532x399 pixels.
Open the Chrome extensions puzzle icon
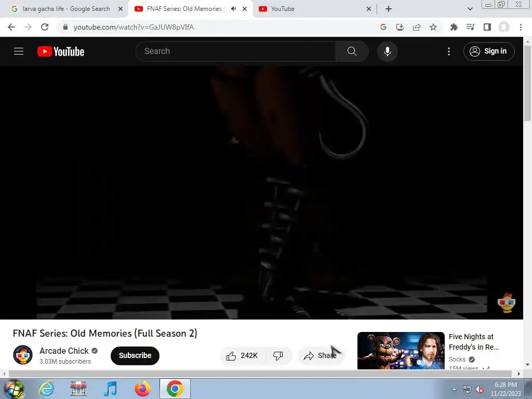[x=454, y=27]
